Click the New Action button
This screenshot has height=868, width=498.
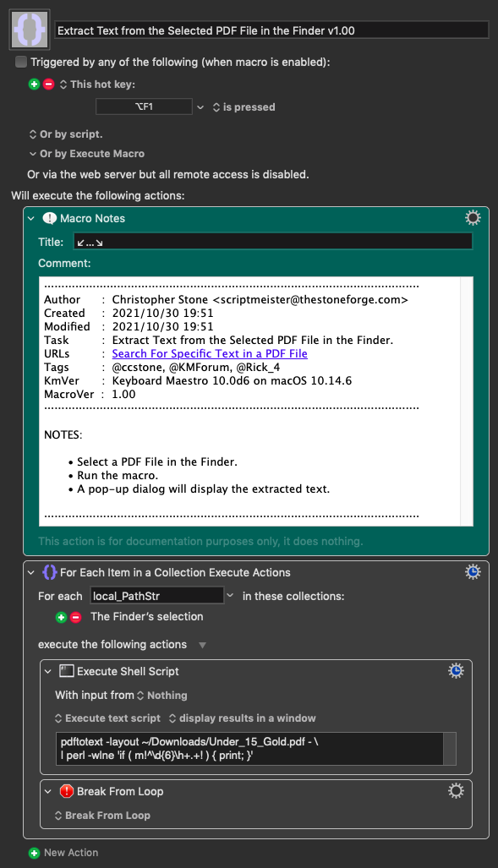pos(63,853)
